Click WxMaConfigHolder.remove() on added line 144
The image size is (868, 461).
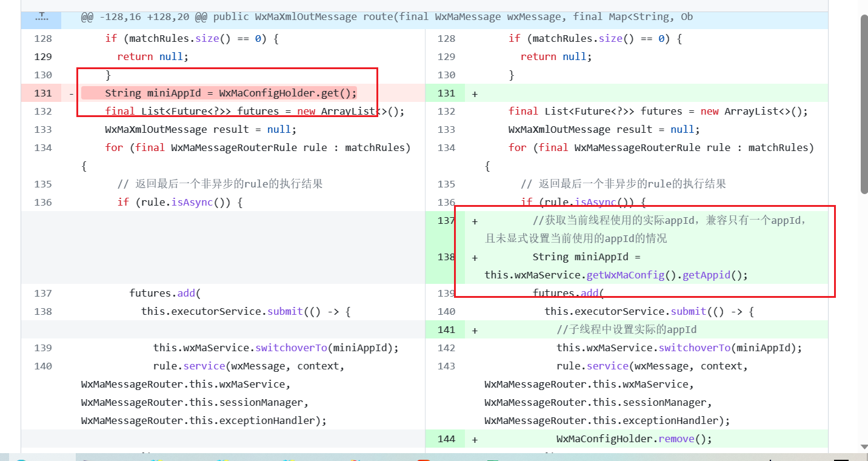tap(633, 439)
